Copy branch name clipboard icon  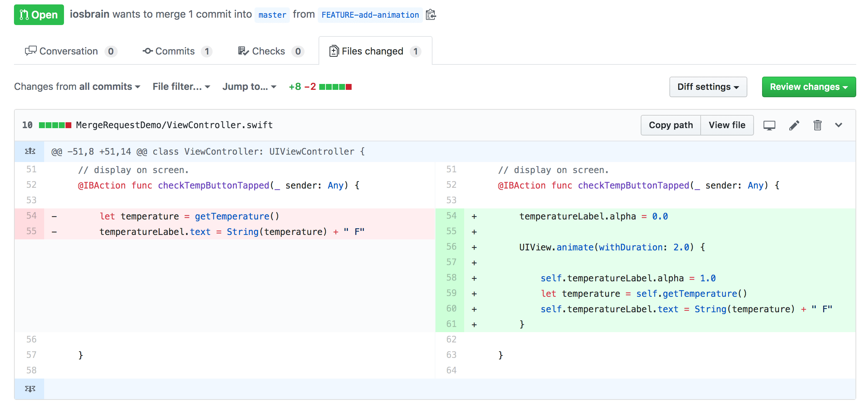431,15
